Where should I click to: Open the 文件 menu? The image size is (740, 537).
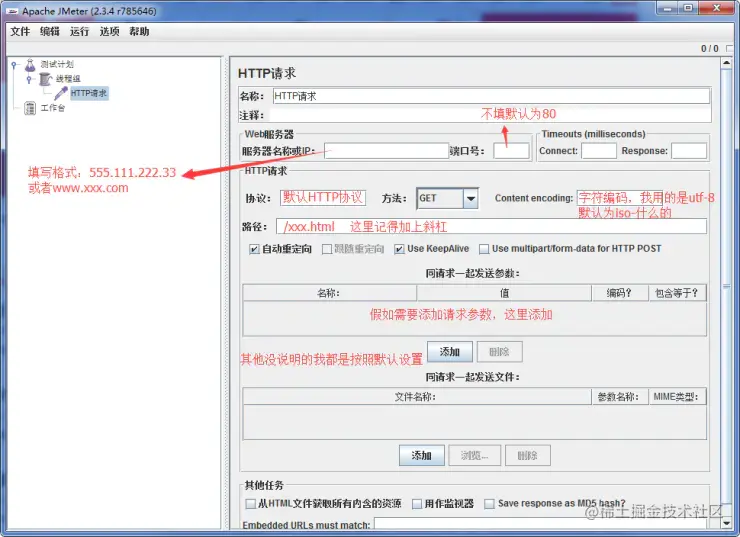20,32
